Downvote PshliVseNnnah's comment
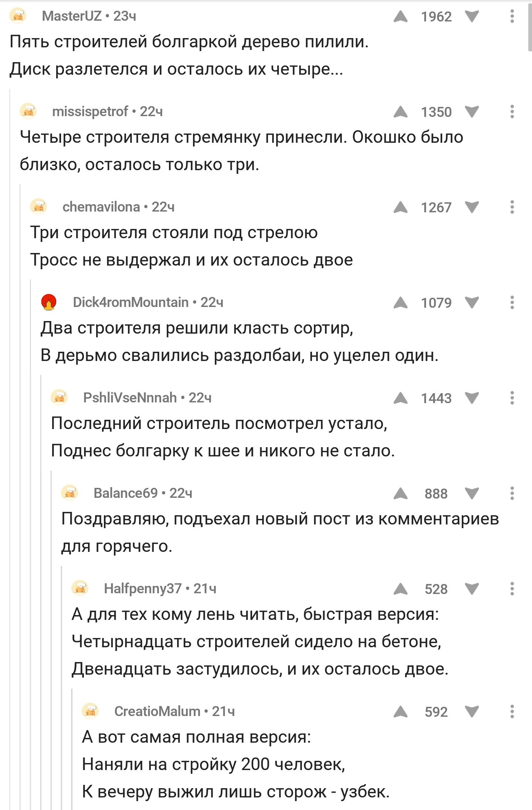This screenshot has width=532, height=810. (472, 398)
